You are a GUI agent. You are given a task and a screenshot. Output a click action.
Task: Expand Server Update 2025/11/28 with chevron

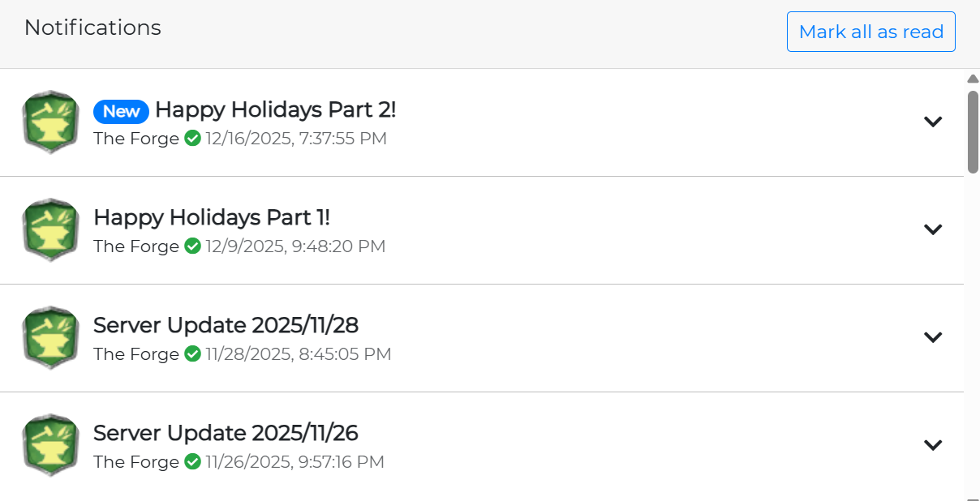tap(933, 337)
